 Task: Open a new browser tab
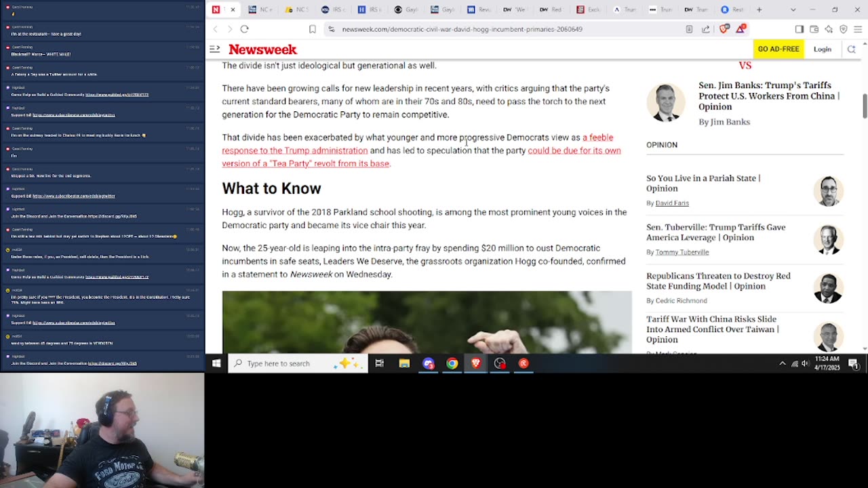759,9
